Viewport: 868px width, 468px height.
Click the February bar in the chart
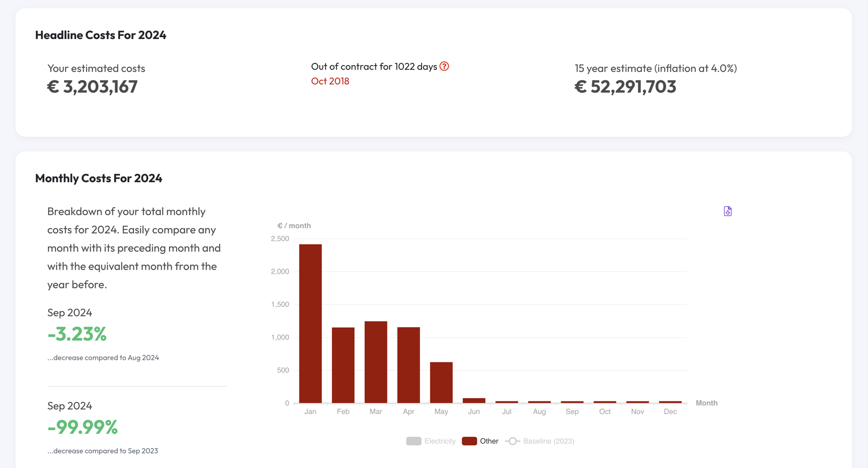pos(343,365)
